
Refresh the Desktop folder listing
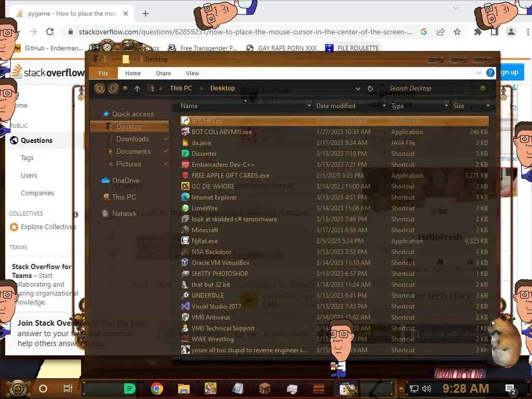370,88
